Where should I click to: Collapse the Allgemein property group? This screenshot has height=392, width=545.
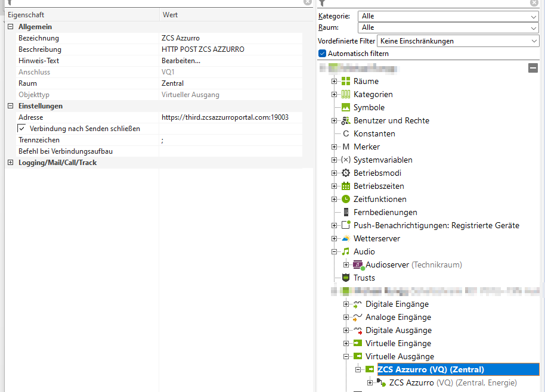[11, 27]
